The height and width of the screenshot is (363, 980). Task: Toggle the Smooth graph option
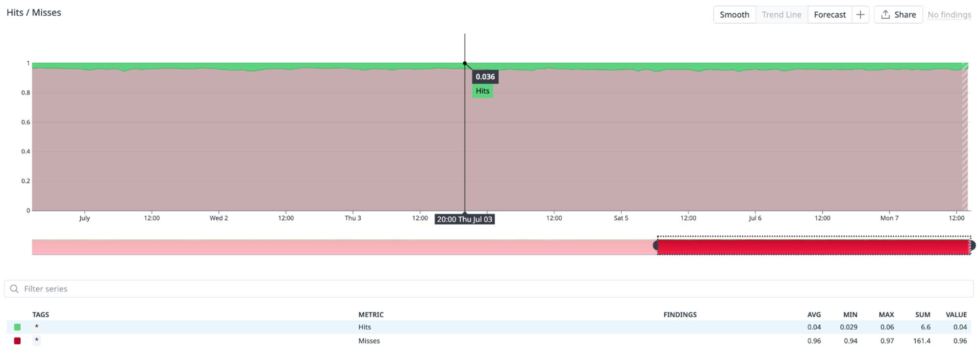pos(734,15)
